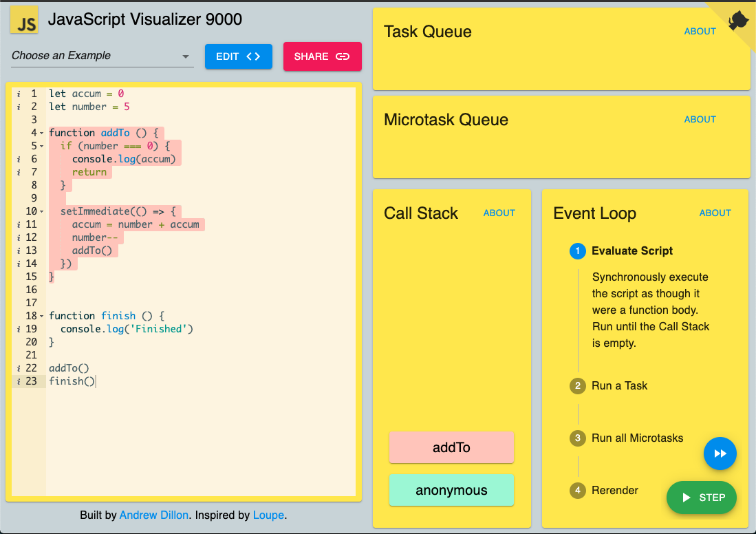This screenshot has height=534, width=756.
Task: Click the info marker beside line 6
Action: tap(19, 159)
